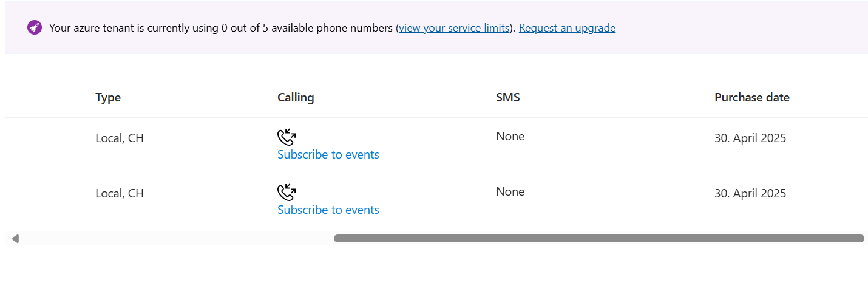Image resolution: width=868 pixels, height=294 pixels.
Task: Click the second row's SMS None value
Action: [510, 192]
